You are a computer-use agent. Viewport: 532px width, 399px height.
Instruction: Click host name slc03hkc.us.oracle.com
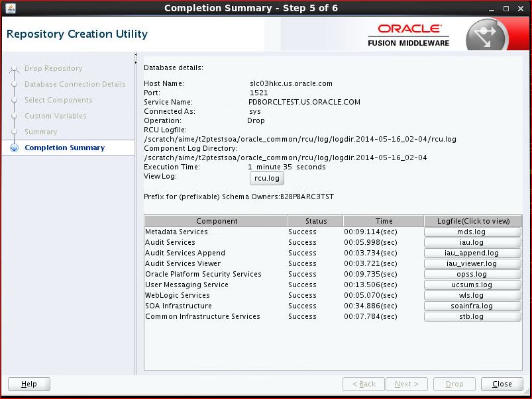[291, 83]
